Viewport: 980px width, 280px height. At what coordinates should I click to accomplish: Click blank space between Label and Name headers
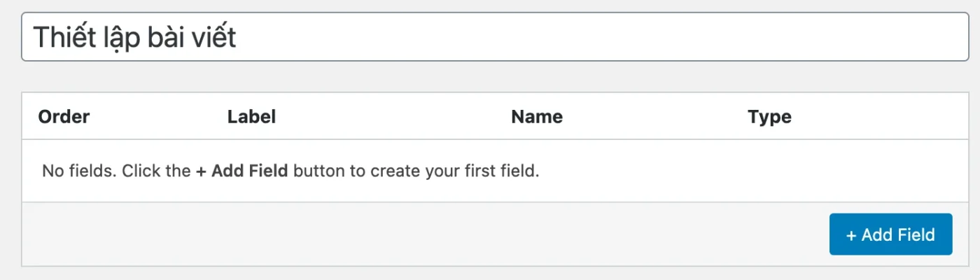click(x=392, y=116)
